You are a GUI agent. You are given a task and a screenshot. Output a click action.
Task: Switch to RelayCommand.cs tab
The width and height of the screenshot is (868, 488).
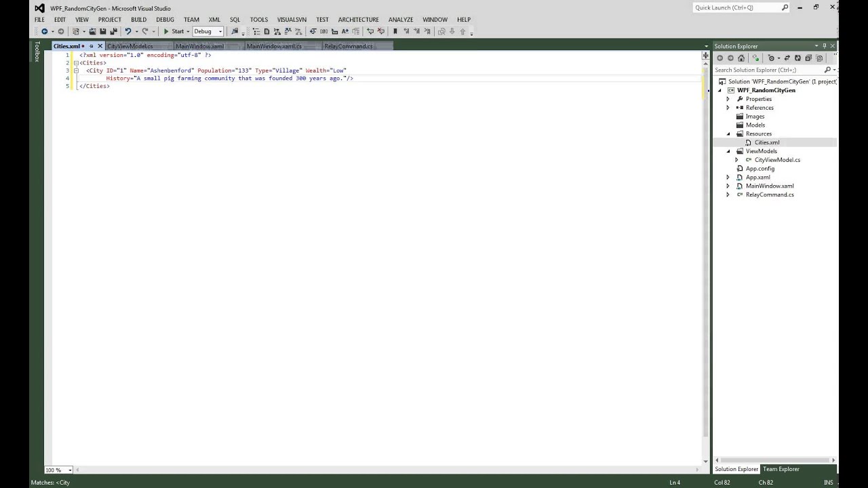[x=349, y=46]
